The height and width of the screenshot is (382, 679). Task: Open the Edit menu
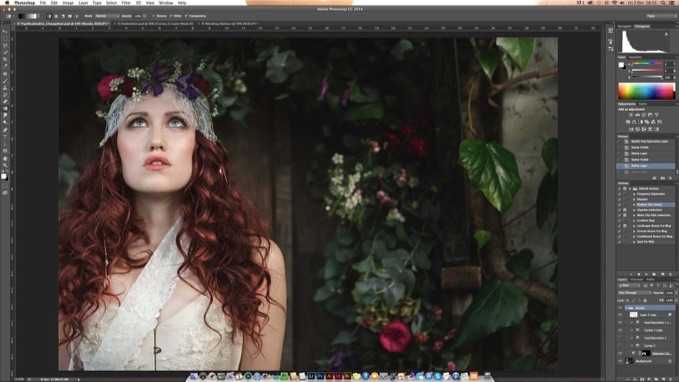coord(54,3)
